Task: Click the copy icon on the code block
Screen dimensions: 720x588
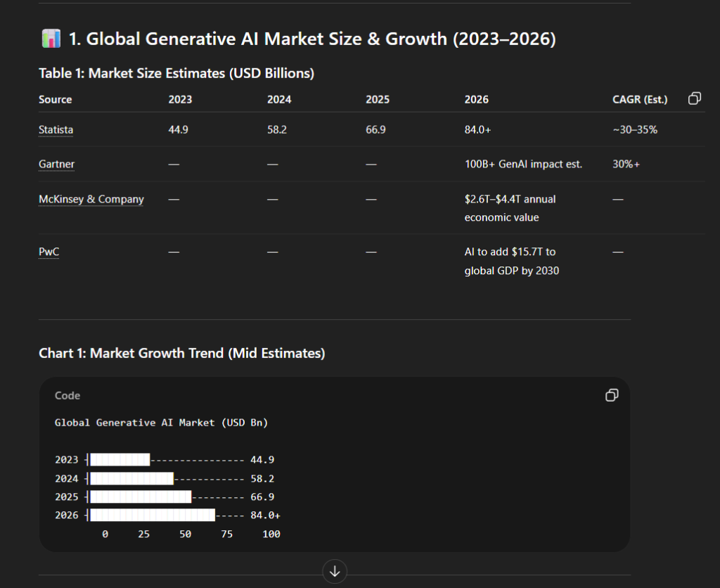Action: click(x=612, y=395)
